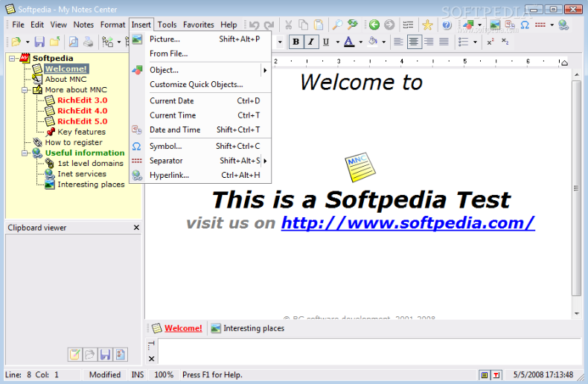The height and width of the screenshot is (384, 588).
Task: Click the Omega symbol icon in top toolbar
Action: tap(525, 25)
